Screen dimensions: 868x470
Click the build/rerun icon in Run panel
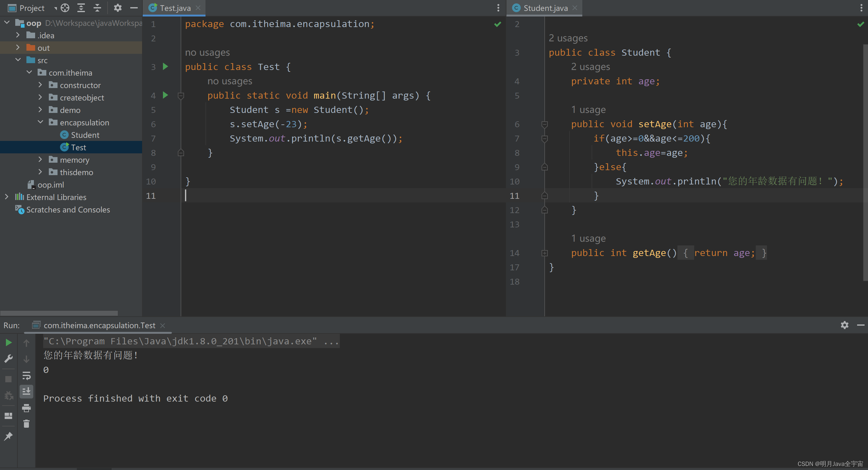tap(9, 342)
